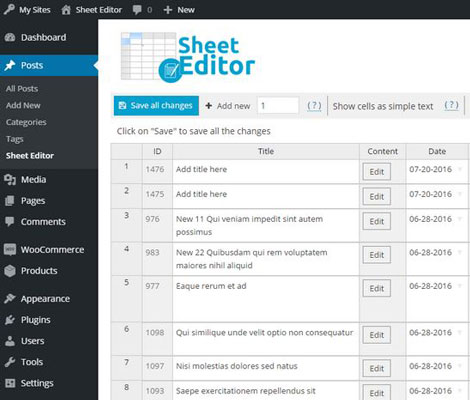Click the Posts pushpin icon
Image resolution: width=470 pixels, height=400 pixels.
pyautogui.click(x=10, y=65)
